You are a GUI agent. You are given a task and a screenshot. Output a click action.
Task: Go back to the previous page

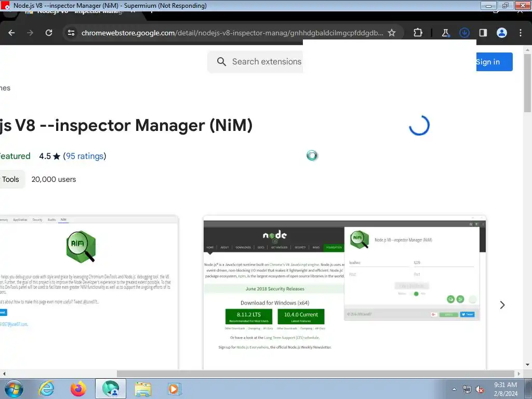11,33
